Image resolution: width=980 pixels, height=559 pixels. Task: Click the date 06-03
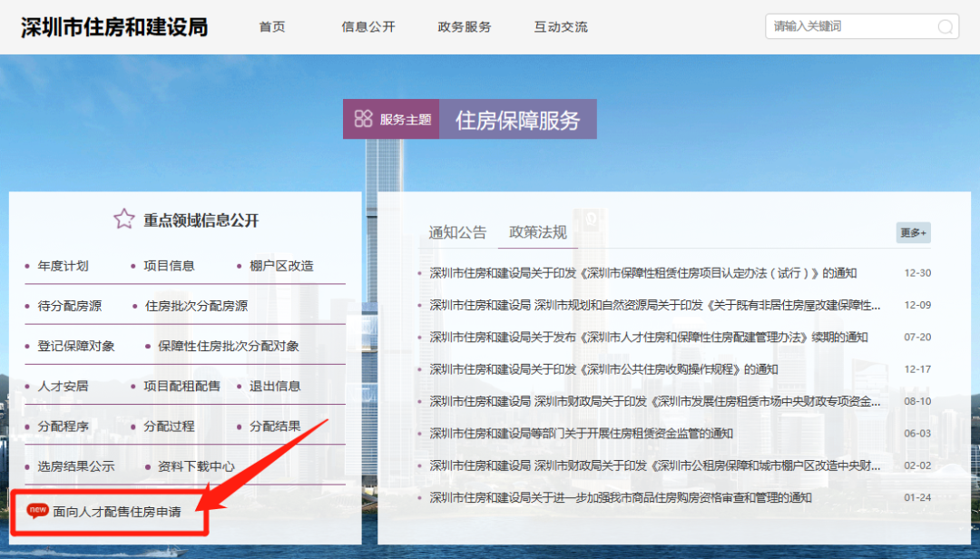[917, 434]
